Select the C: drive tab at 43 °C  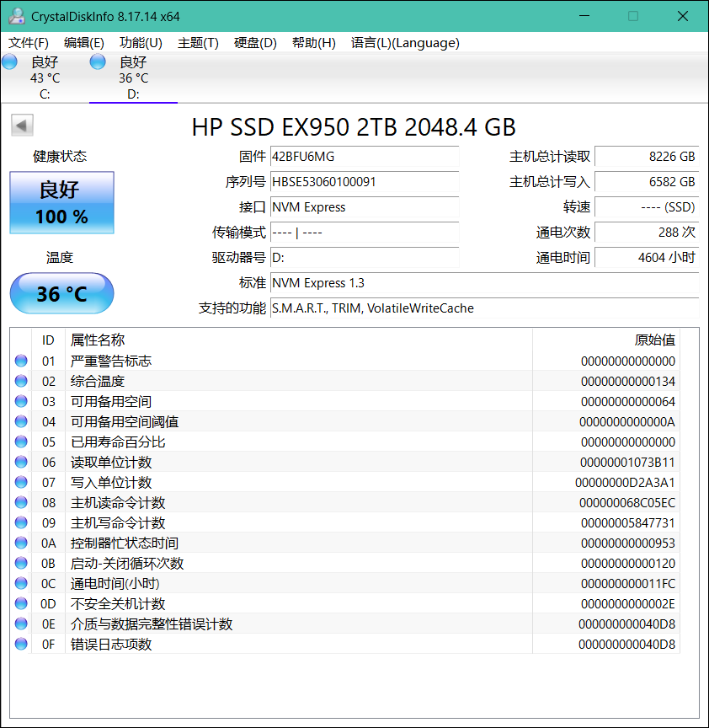pyautogui.click(x=45, y=78)
